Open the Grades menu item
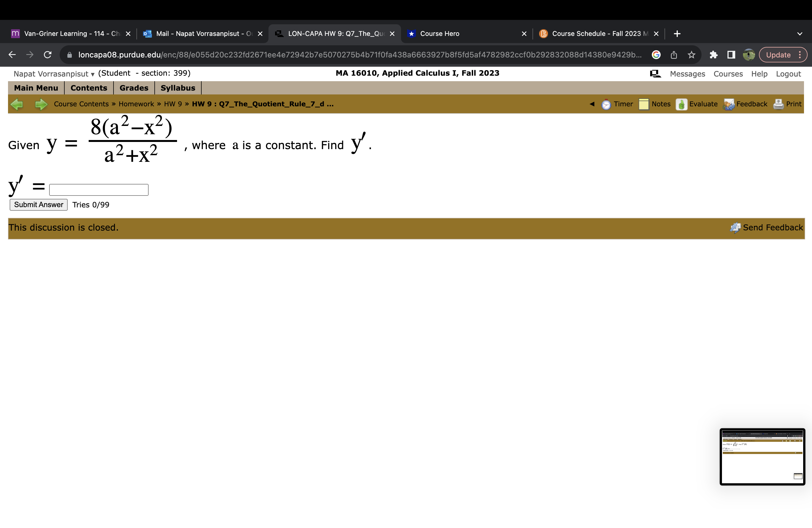The image size is (812, 528). (x=133, y=88)
